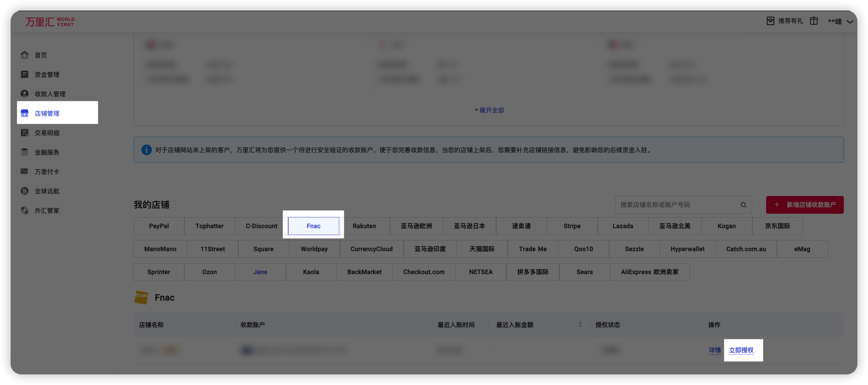Open 资金管理 via its sidebar icon
Viewport: 868px width, 385px height.
pyautogui.click(x=25, y=74)
